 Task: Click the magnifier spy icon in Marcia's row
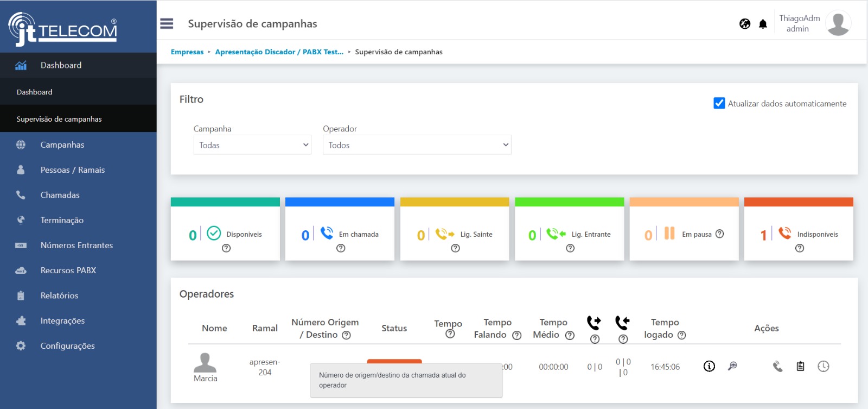tap(732, 366)
